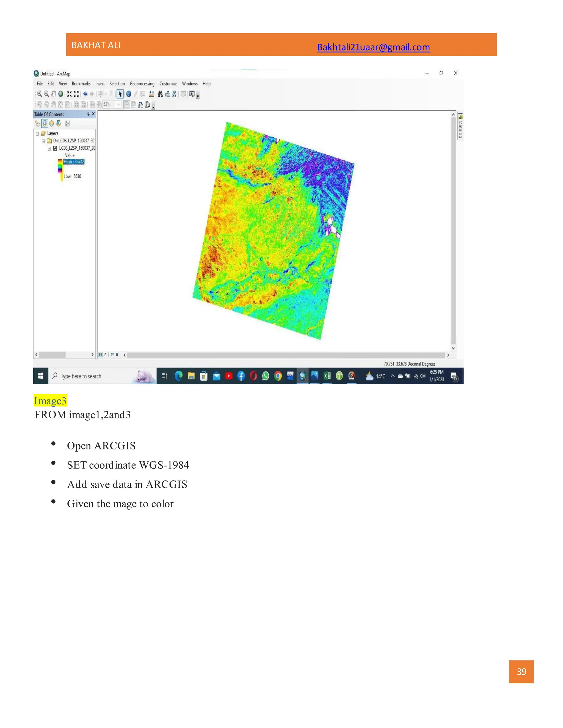563x728 pixels.
Task: Collapse the LC08_L2SP raster layer legend
Action: click(49, 148)
